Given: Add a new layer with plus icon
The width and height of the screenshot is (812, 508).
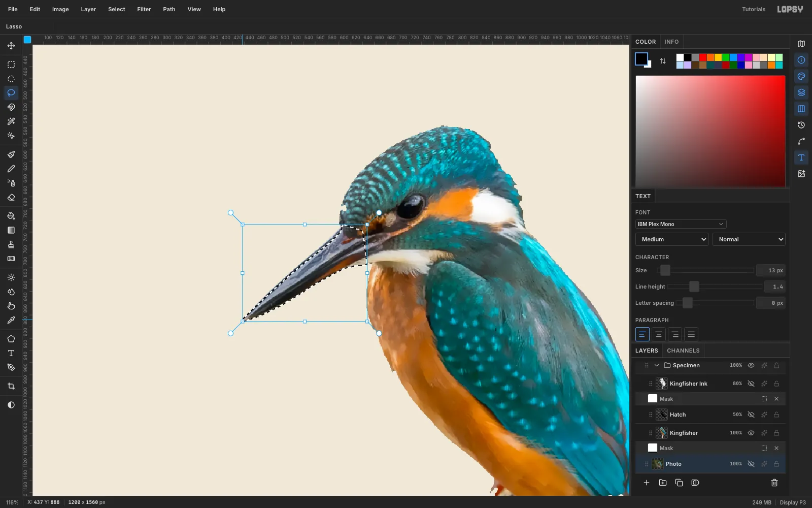Looking at the screenshot, I should (x=647, y=483).
